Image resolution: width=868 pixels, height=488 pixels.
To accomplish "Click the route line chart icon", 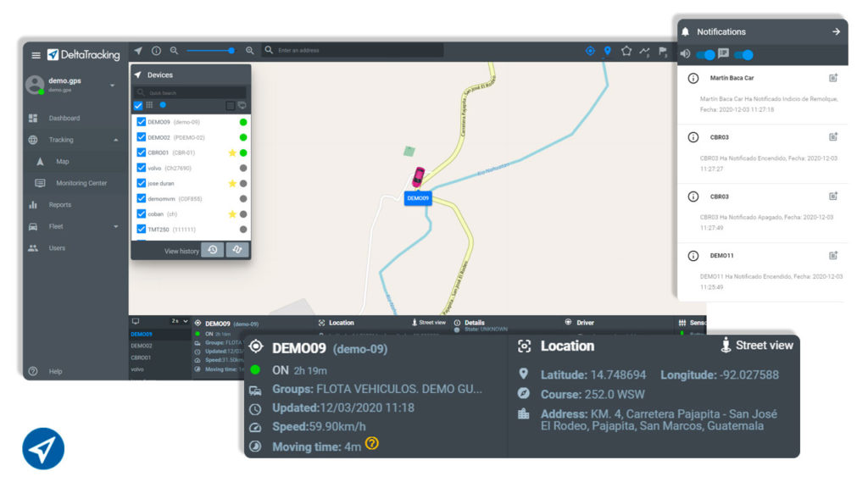I will [x=645, y=52].
